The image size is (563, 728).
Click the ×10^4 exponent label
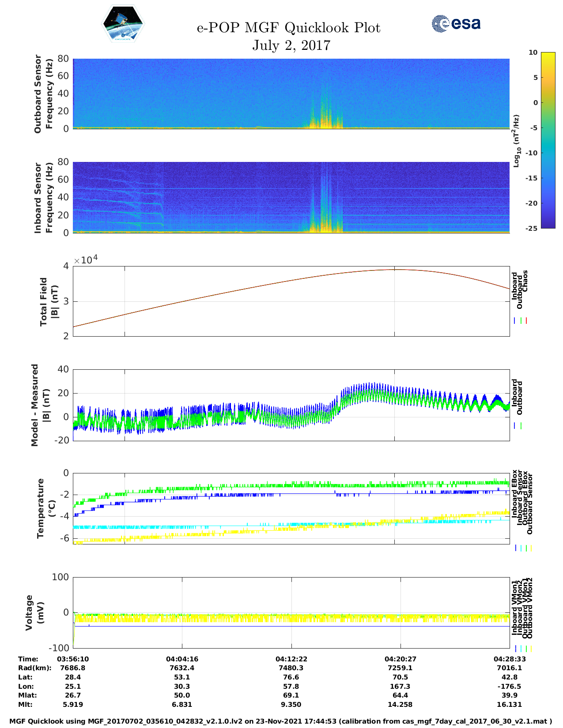tap(86, 259)
